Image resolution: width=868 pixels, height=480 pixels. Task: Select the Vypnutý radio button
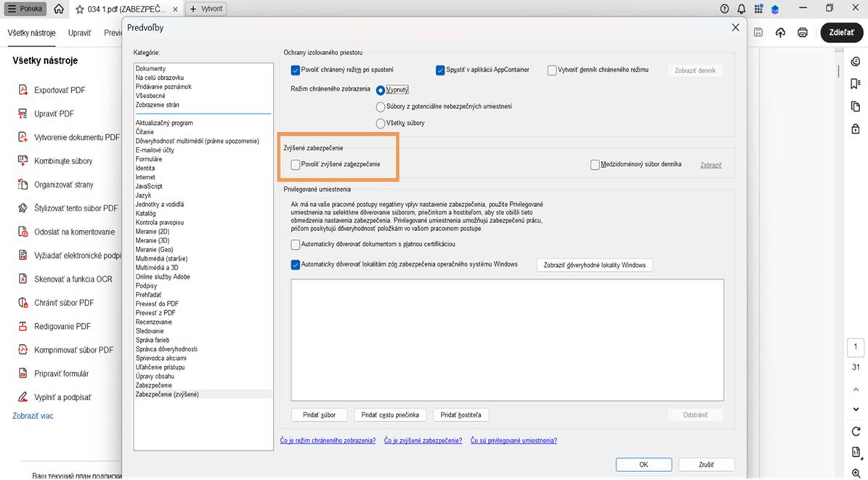tap(381, 90)
